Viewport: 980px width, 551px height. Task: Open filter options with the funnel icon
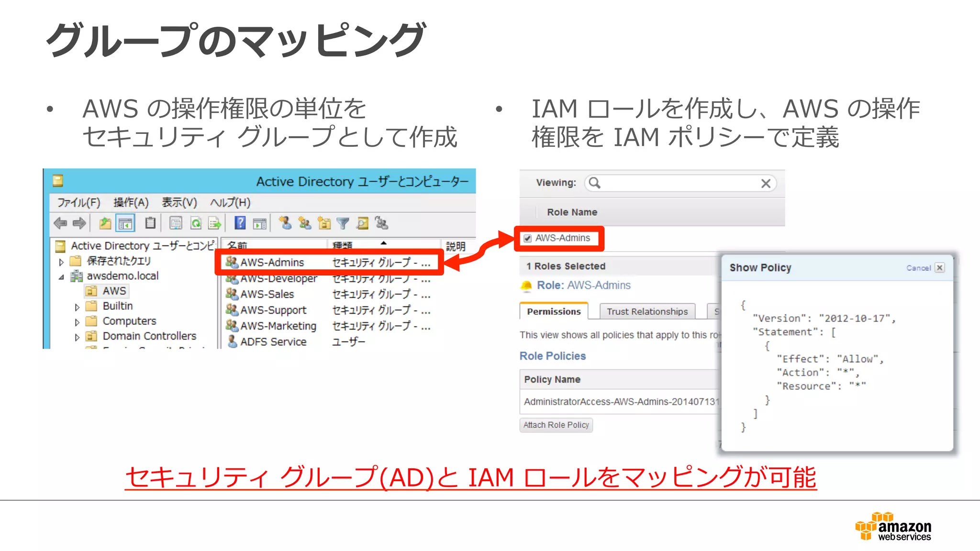343,223
